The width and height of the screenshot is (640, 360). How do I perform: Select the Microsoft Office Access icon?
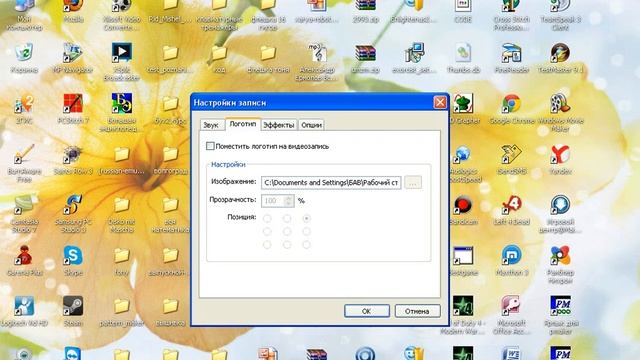[511, 315]
